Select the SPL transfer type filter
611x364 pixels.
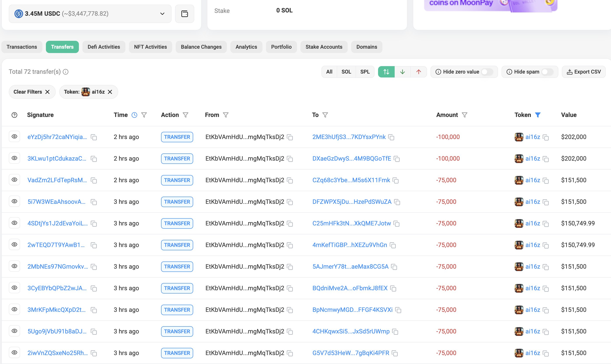365,72
